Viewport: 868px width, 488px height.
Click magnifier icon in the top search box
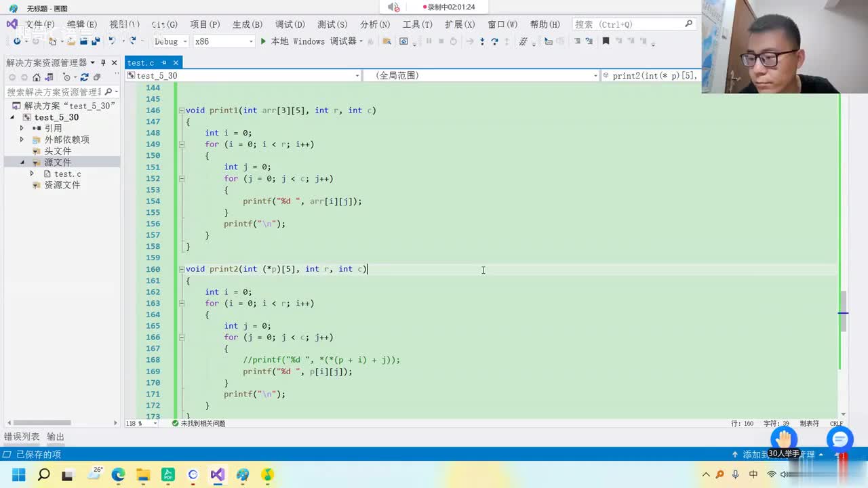tap(689, 24)
